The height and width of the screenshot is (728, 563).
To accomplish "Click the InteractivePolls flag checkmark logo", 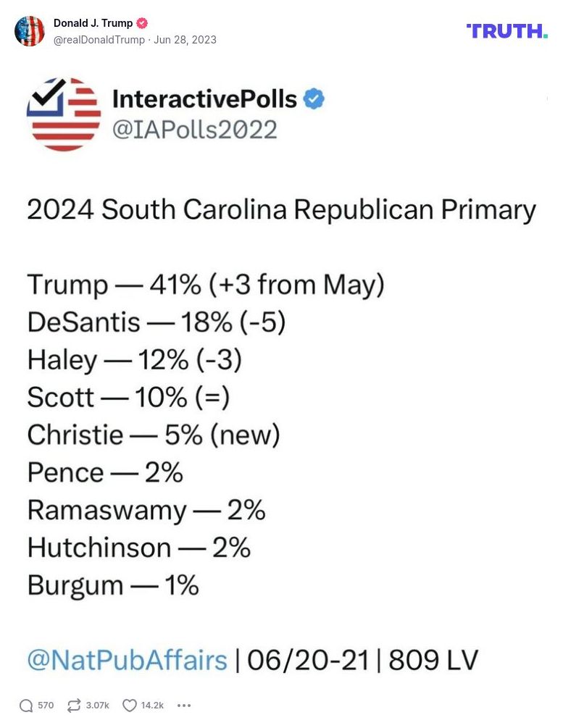I will click(x=63, y=114).
